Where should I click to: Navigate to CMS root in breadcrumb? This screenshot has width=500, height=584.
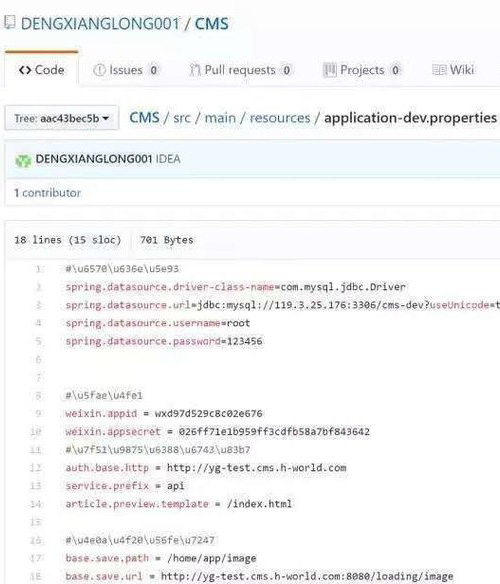(144, 118)
